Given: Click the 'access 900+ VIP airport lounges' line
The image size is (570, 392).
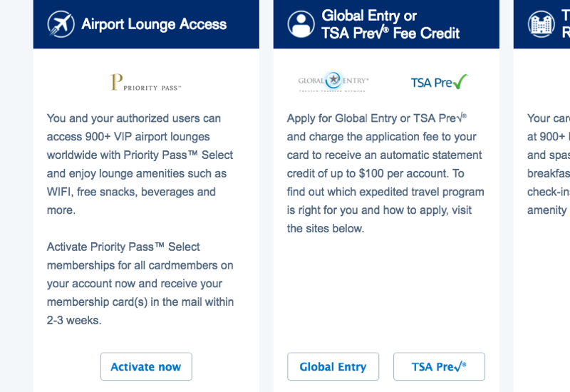Looking at the screenshot, I should pos(128,137).
